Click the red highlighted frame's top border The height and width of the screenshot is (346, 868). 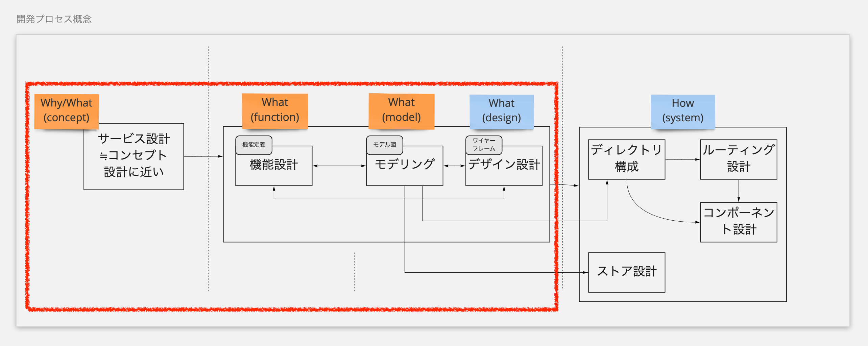point(291,83)
